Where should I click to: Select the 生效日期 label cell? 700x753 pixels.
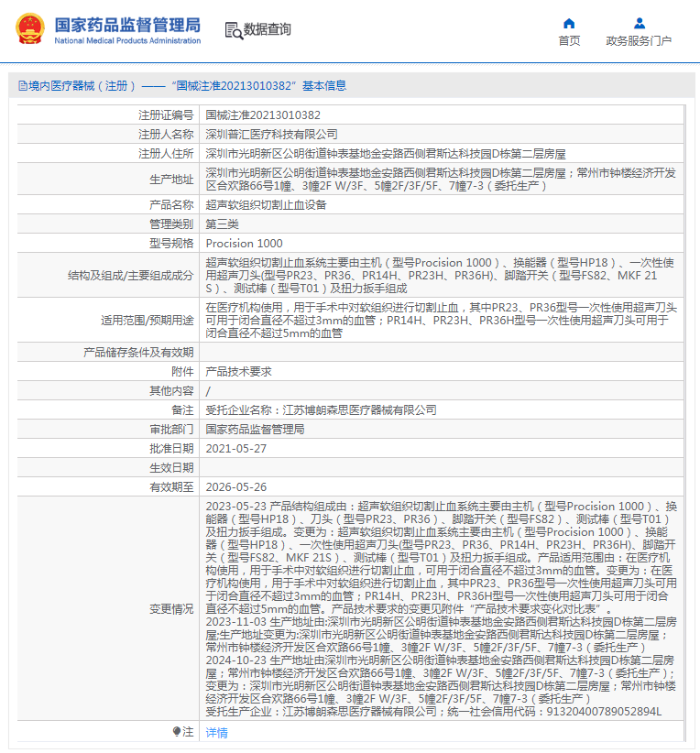click(x=109, y=468)
